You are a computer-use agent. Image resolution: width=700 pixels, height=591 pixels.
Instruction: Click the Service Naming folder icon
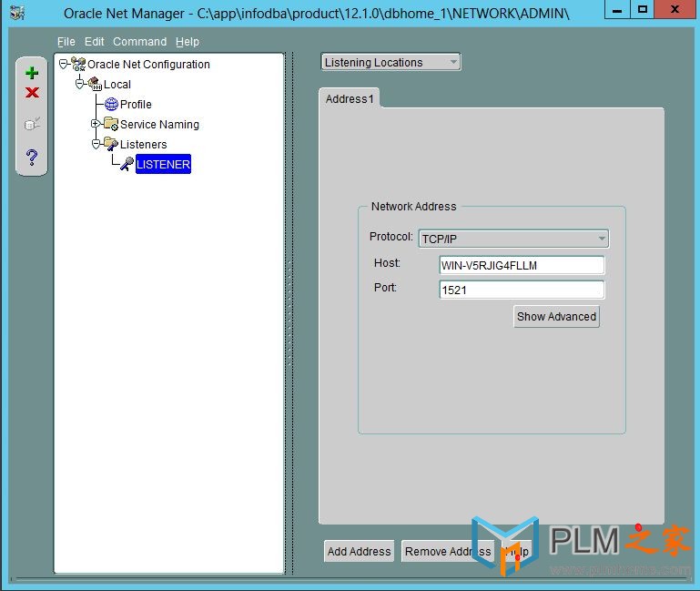111,124
